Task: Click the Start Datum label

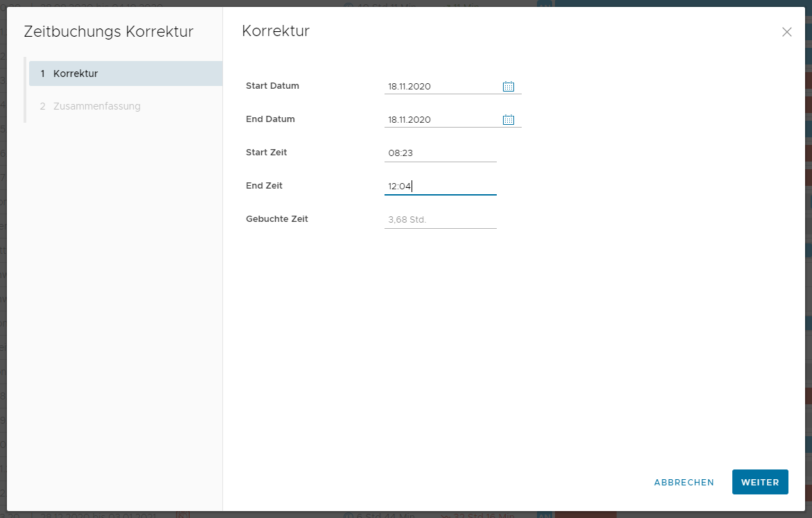Action: point(272,86)
